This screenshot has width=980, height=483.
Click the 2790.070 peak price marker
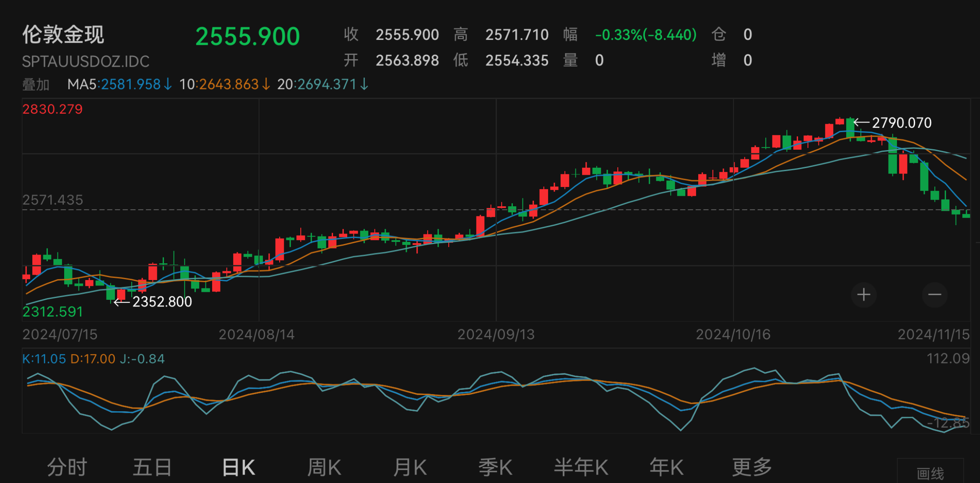[x=902, y=123]
